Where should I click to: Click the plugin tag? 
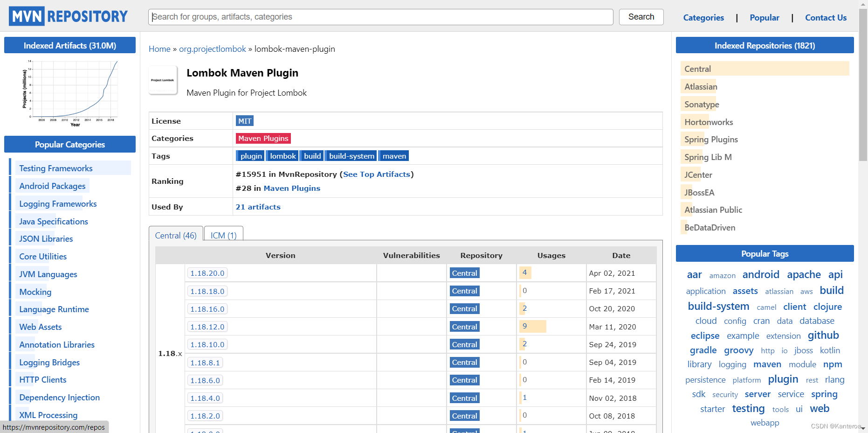pyautogui.click(x=251, y=156)
